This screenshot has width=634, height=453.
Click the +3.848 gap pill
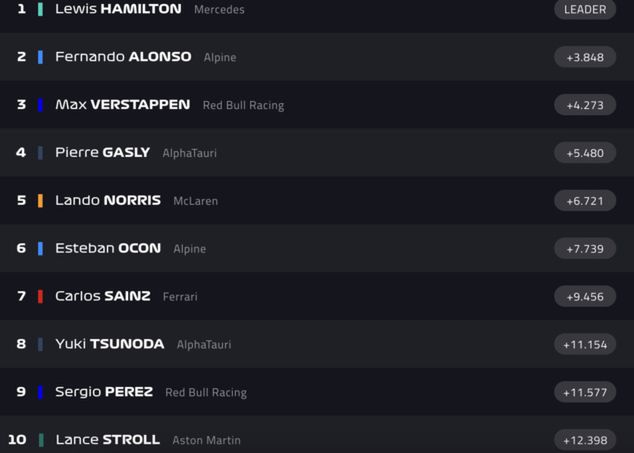585,57
